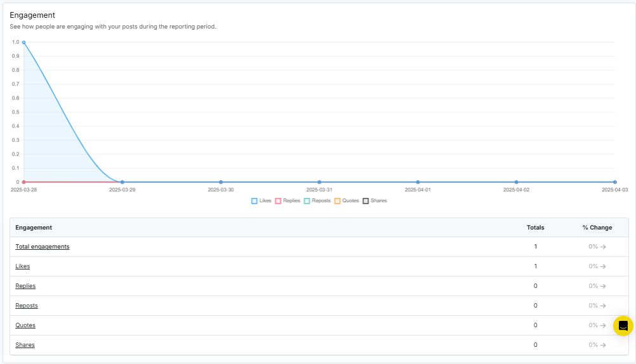
Task: Click the 2025-03-31 axis date label
Action: [319, 190]
